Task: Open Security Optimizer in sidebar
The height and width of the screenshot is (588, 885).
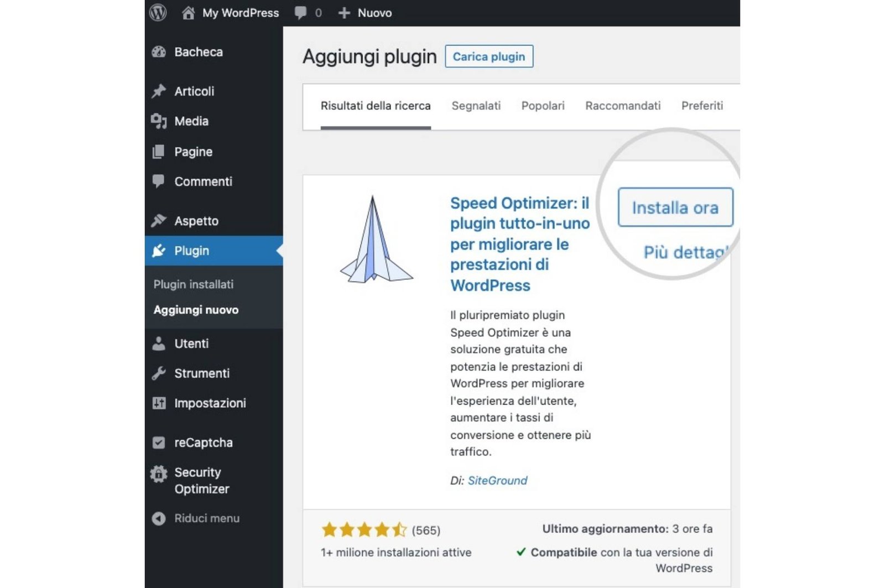Action: (x=202, y=481)
